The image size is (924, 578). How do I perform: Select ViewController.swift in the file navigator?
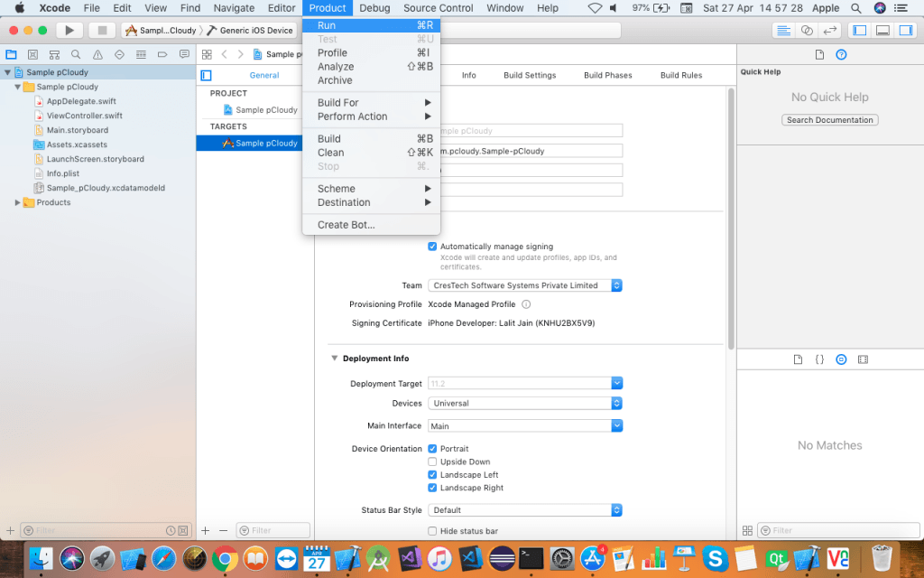(x=84, y=116)
